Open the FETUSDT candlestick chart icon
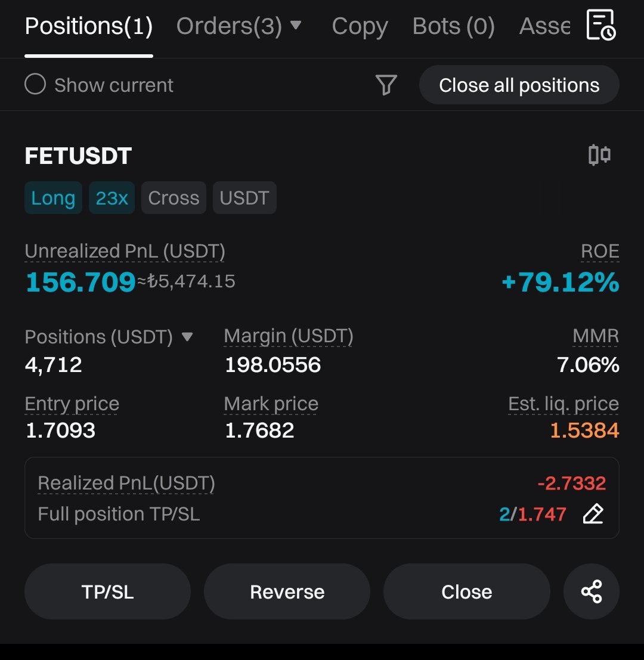 [599, 155]
